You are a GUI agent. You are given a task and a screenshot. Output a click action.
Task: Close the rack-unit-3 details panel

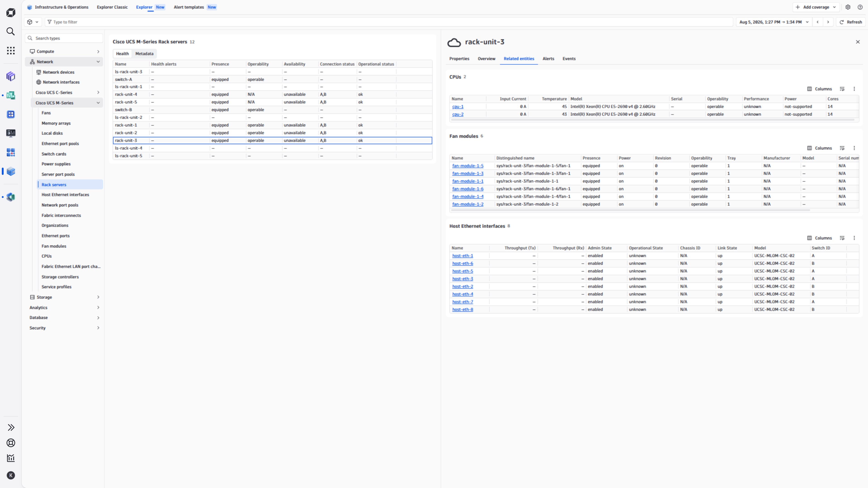coord(858,42)
